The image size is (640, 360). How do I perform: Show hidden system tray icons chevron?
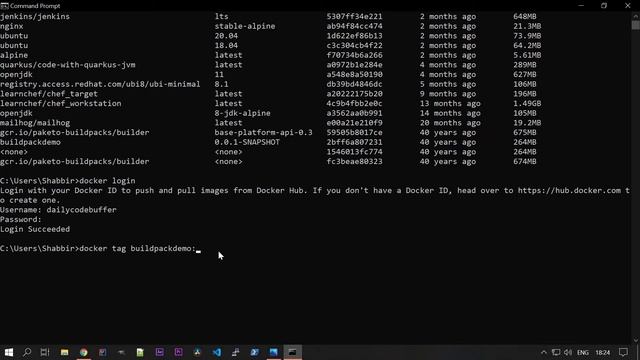[x=544, y=352]
